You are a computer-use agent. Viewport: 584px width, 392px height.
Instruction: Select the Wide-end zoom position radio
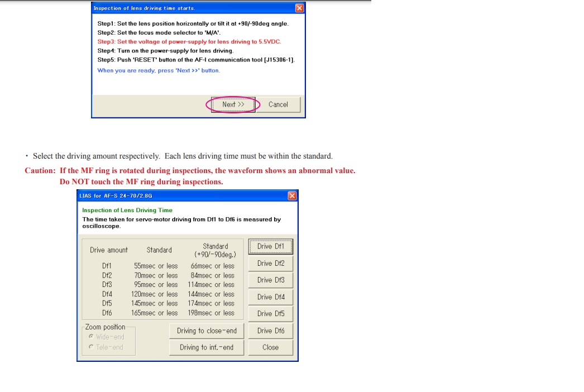tap(92, 337)
